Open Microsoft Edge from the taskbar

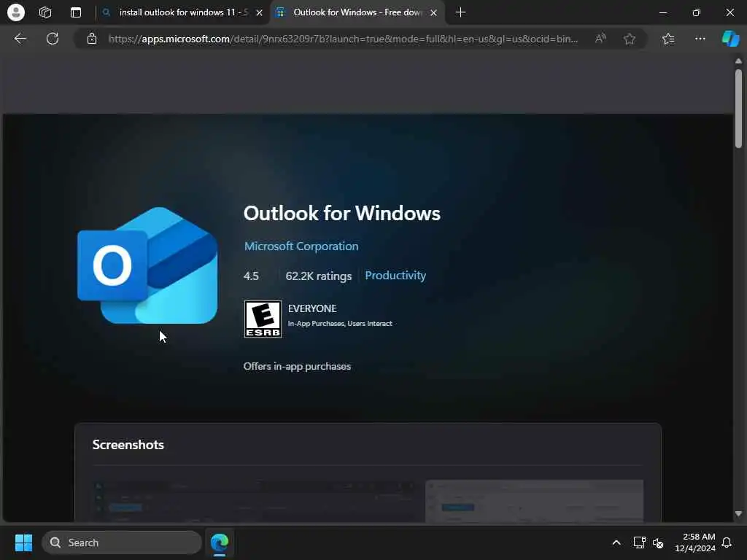[220, 542]
